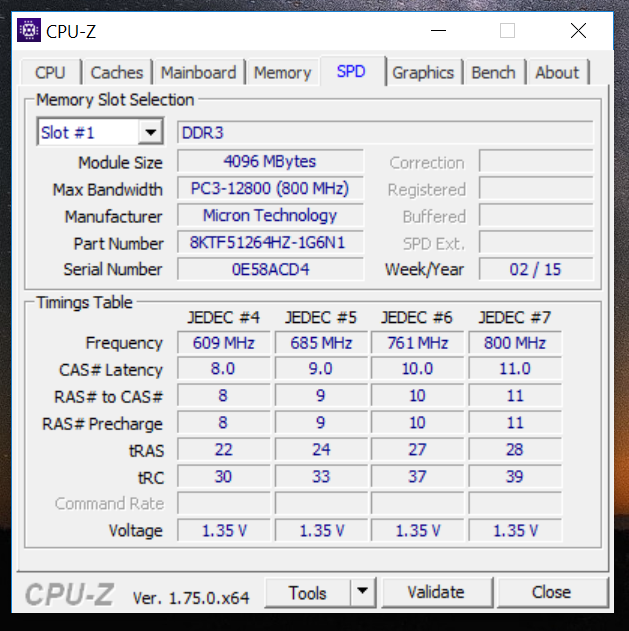Click the JEDEC #7 column header
This screenshot has width=629, height=631.
[515, 318]
